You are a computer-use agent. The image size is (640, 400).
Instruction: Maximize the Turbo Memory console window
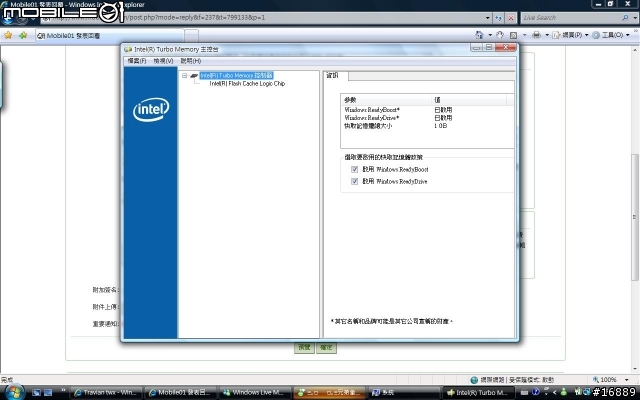coord(489,47)
